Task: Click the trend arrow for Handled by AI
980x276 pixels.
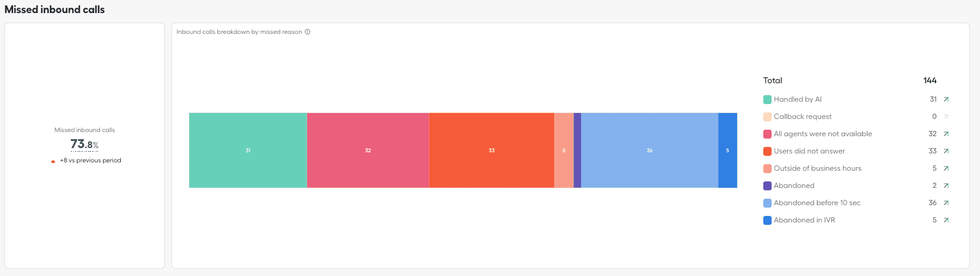Action: [946, 99]
